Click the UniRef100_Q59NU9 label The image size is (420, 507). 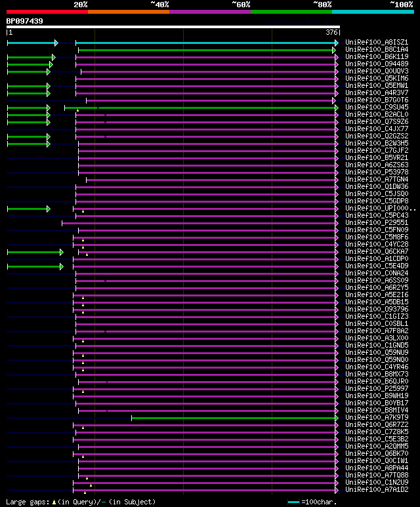click(377, 352)
